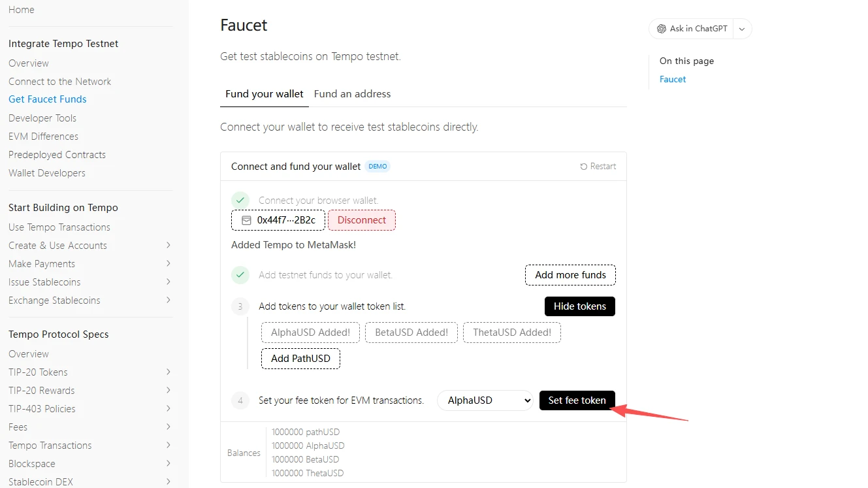Click the step 4 number circle

pos(240,400)
